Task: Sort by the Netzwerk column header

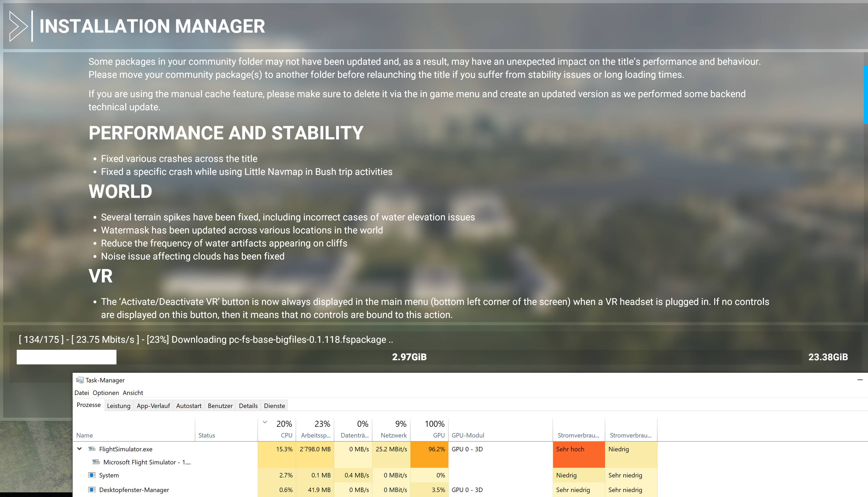Action: click(392, 430)
